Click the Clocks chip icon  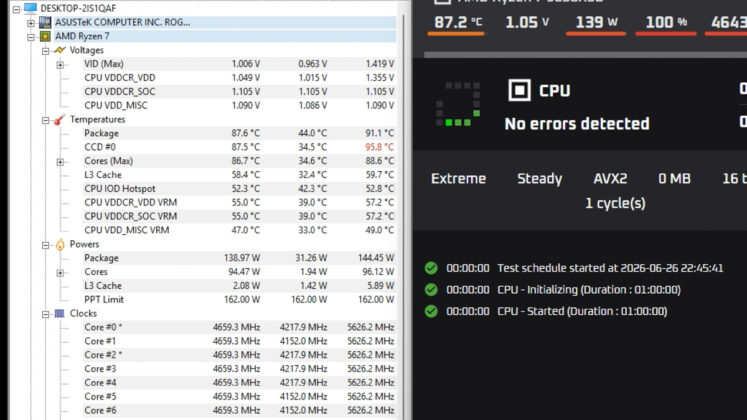[59, 313]
